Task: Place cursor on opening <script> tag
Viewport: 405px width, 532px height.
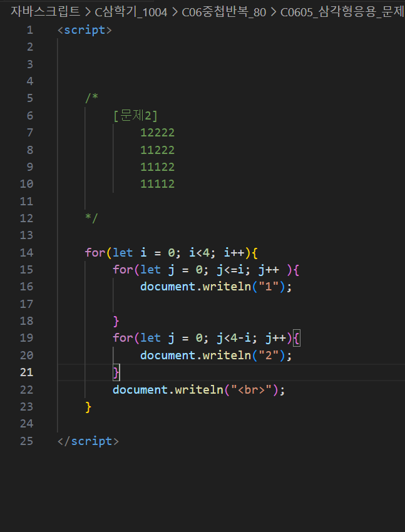Action: [x=85, y=30]
